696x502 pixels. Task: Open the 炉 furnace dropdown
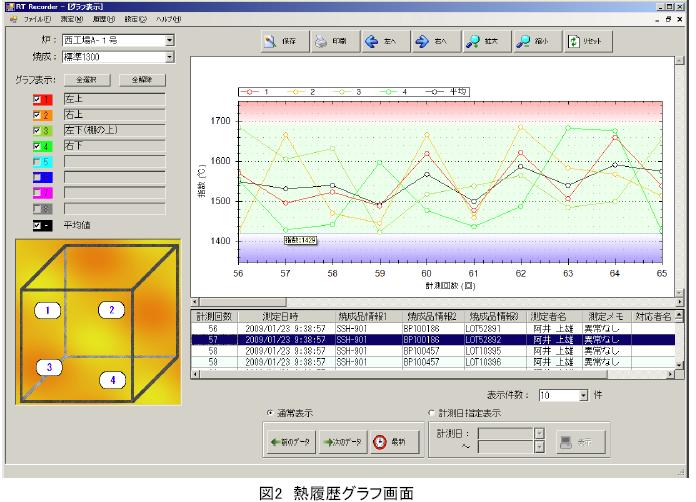[169, 41]
